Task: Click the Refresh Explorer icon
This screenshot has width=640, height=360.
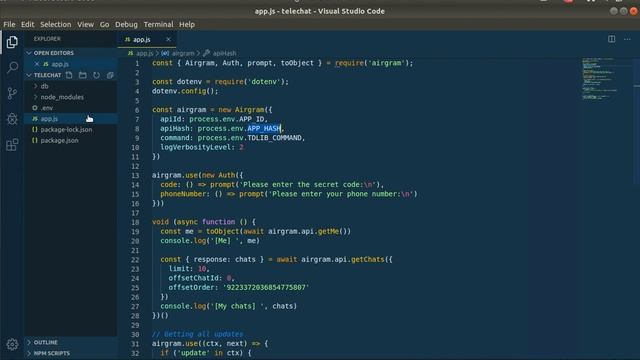Action: tap(96, 75)
